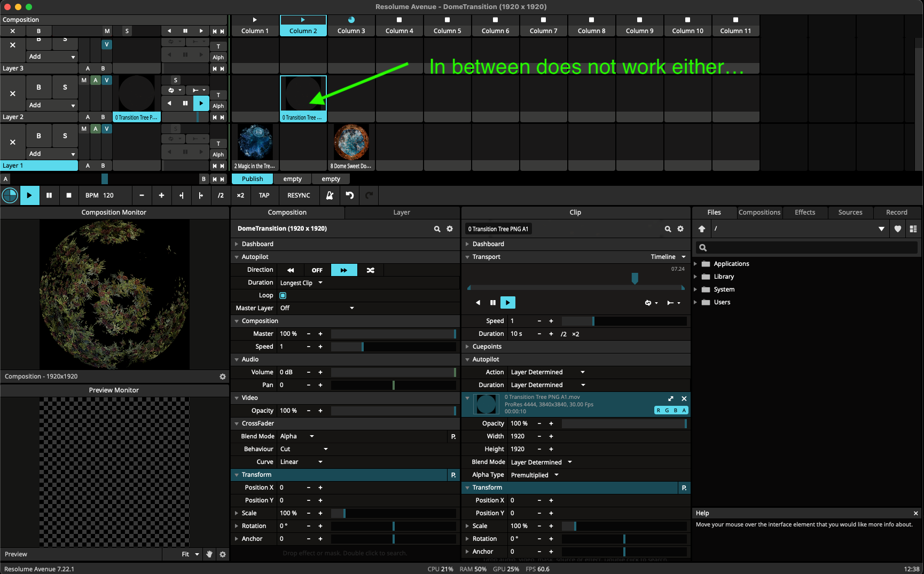Click the metronome icon in transport bar
Viewport: 924px width, 574px height.
pyautogui.click(x=330, y=195)
